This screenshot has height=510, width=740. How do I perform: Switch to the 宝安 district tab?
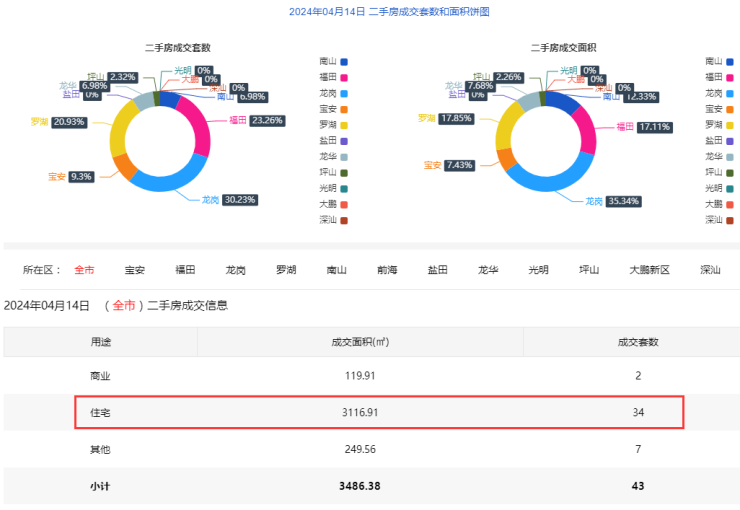coord(134,270)
